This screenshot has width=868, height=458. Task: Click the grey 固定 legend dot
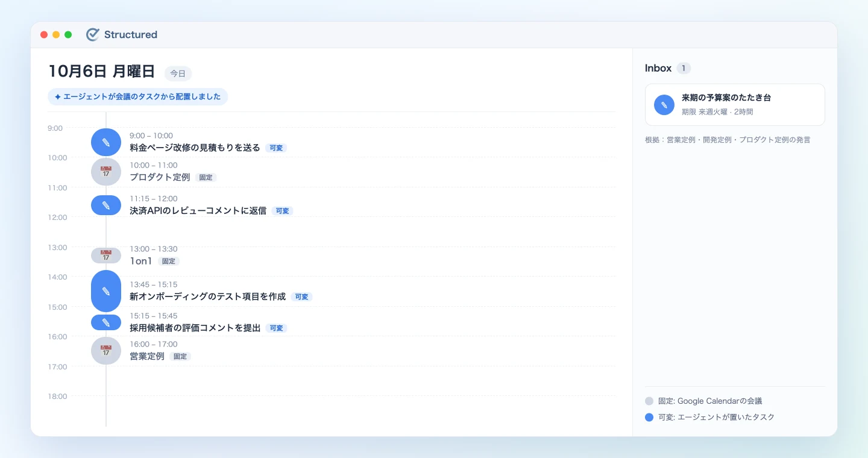click(x=649, y=401)
